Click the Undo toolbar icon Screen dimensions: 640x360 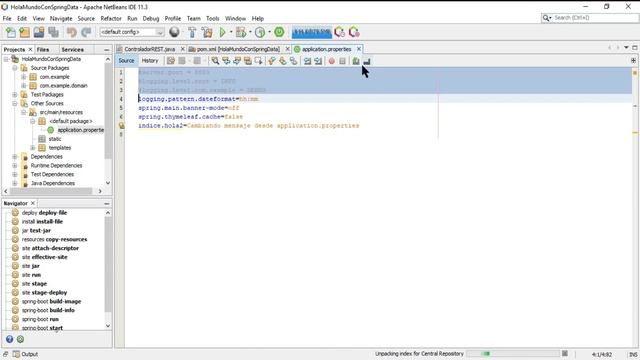[x=72, y=32]
